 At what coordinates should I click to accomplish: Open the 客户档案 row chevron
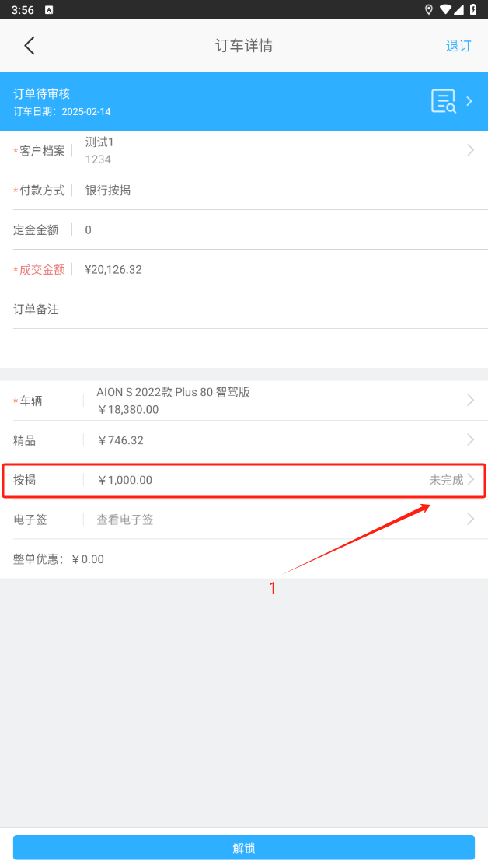pos(470,151)
